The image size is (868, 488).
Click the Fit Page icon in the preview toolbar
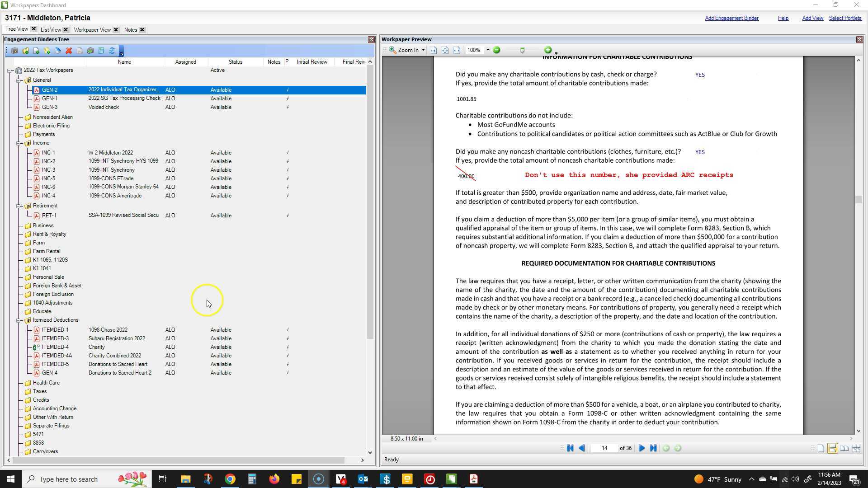445,50
